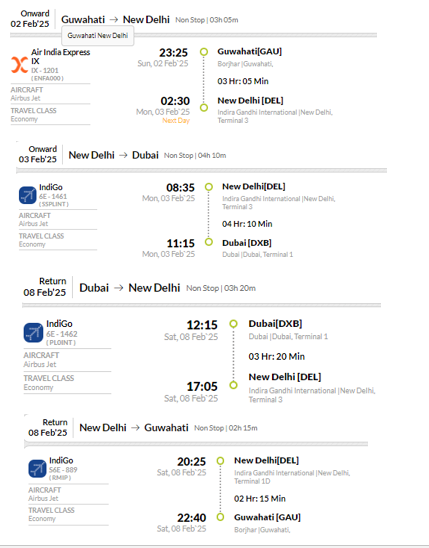Click the arrow in New Delhi to Guwahati header
This screenshot has height=548, width=429.
135,428
